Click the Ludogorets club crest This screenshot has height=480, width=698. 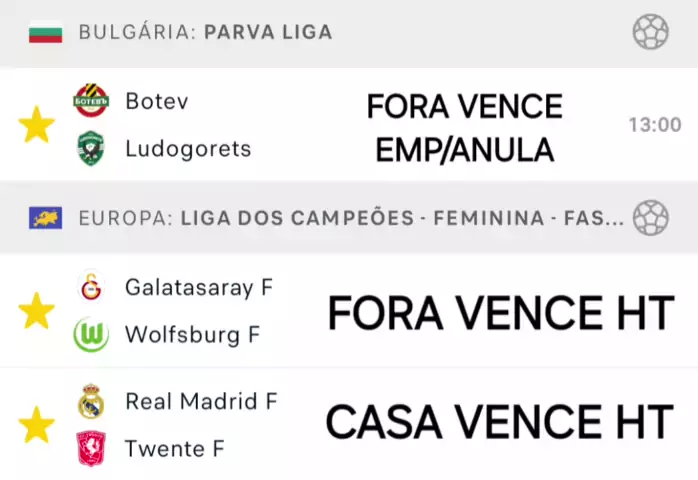click(x=90, y=149)
